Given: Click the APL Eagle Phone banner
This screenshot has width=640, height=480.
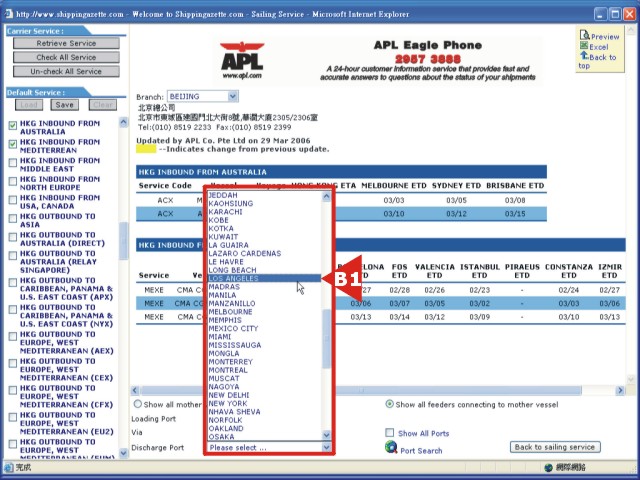Looking at the screenshot, I should pos(378,60).
